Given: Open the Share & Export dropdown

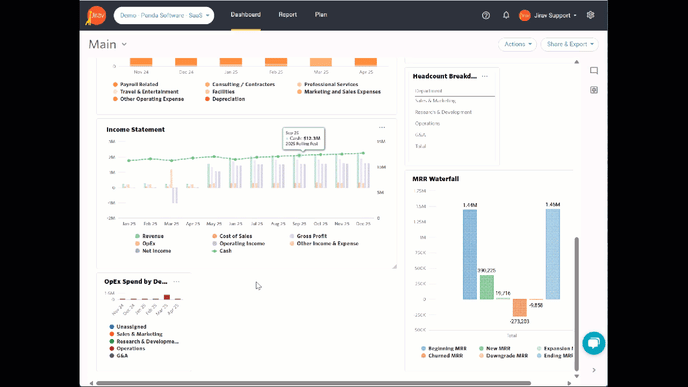Looking at the screenshot, I should point(570,44).
